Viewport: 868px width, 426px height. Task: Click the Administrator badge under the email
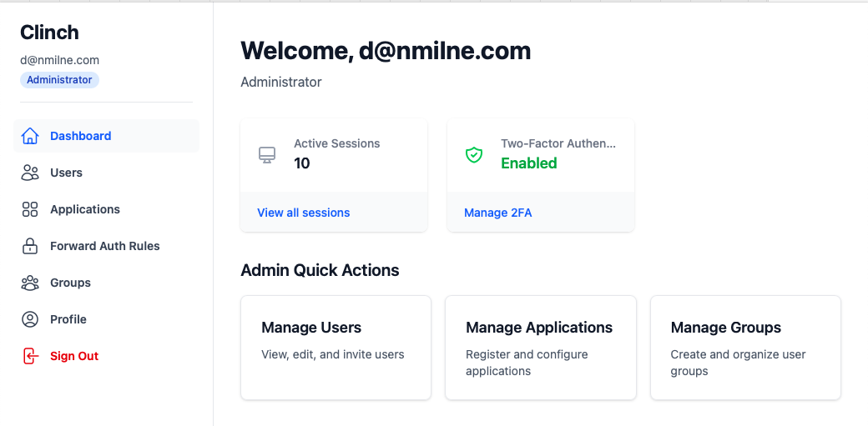[x=59, y=80]
